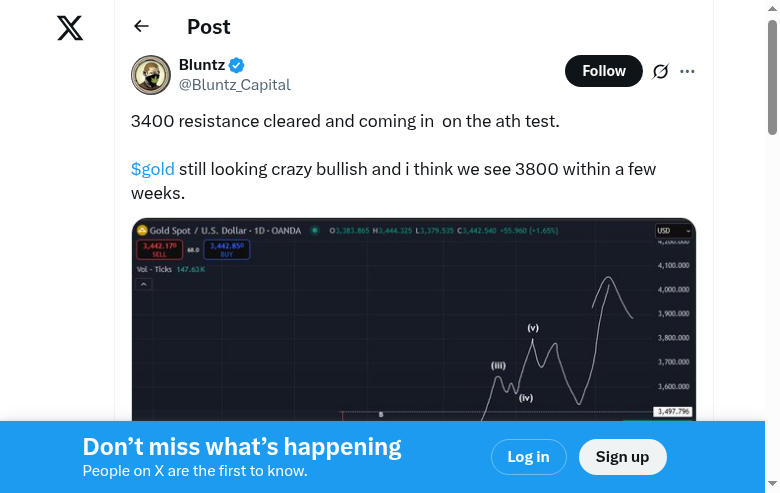Click the @Bluntz_Capital handle
This screenshot has height=493, width=780.
point(234,85)
